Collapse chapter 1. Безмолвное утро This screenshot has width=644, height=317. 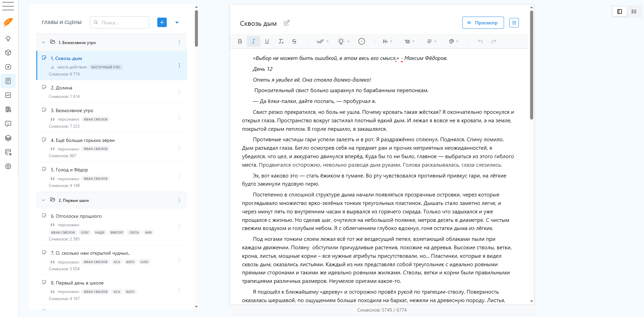[43, 42]
